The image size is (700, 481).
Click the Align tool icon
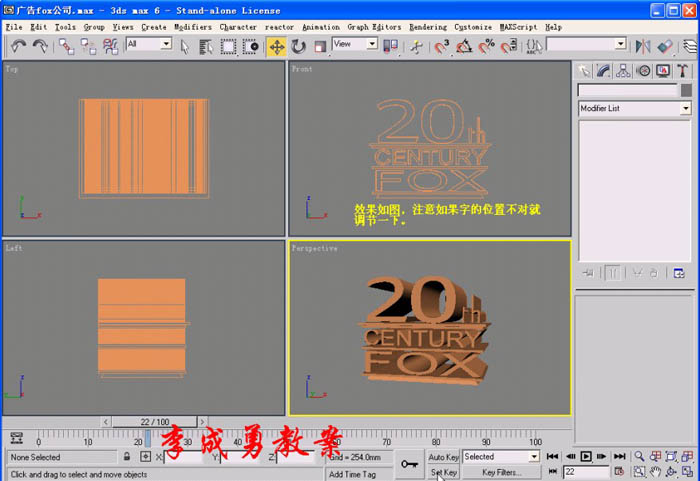[665, 46]
